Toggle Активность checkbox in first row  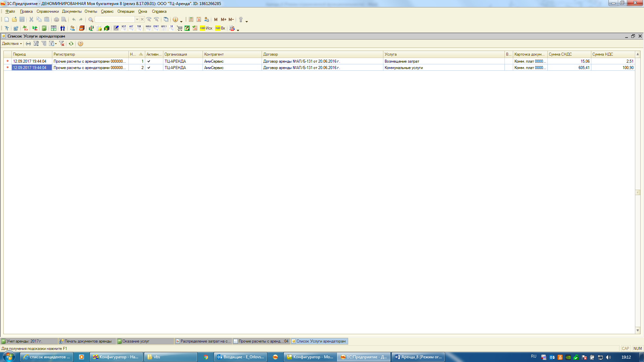(x=149, y=61)
